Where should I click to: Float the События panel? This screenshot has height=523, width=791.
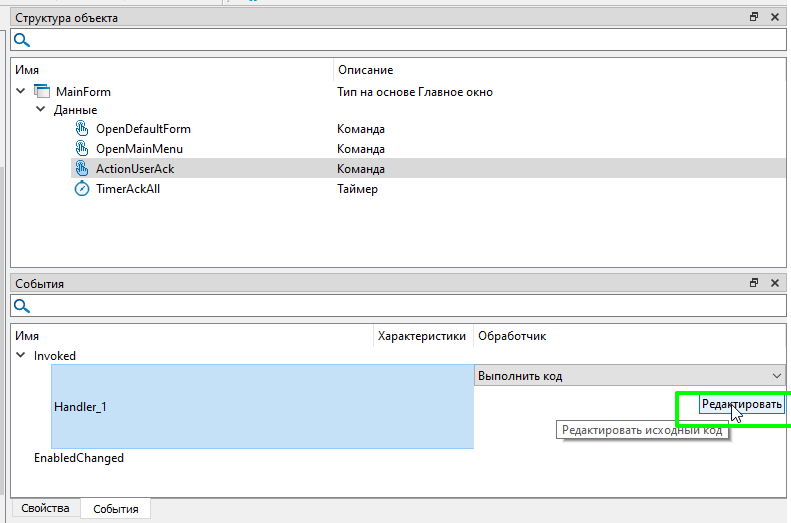pyautogui.click(x=754, y=283)
